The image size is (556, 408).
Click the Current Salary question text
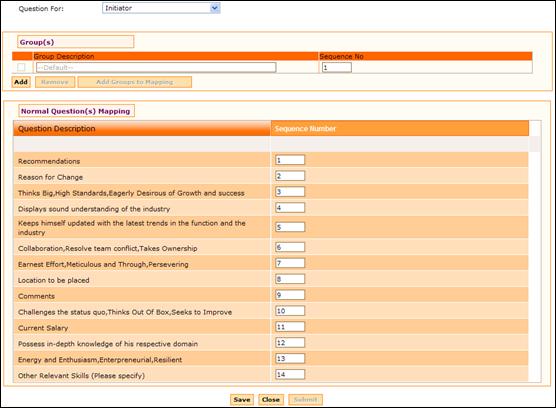(x=43, y=328)
